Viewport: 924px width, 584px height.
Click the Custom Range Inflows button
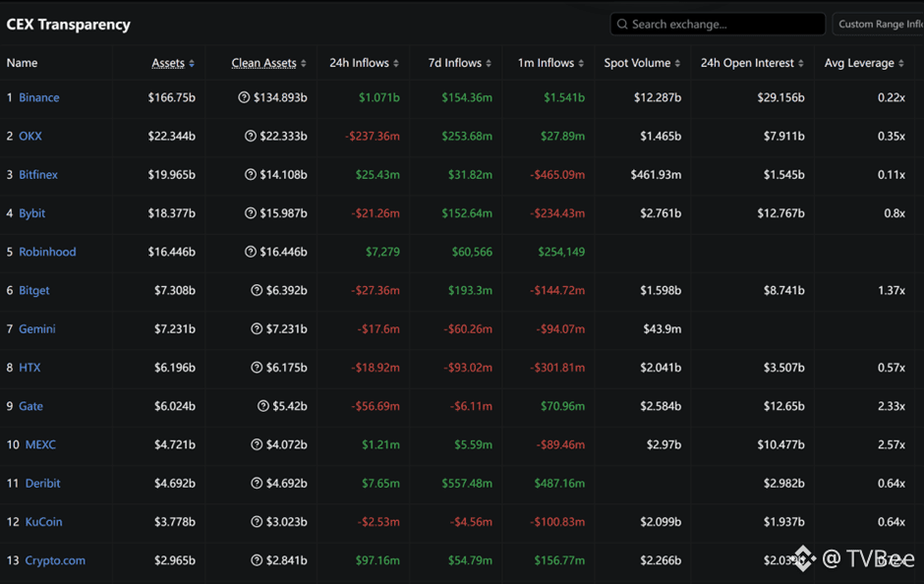coord(878,25)
